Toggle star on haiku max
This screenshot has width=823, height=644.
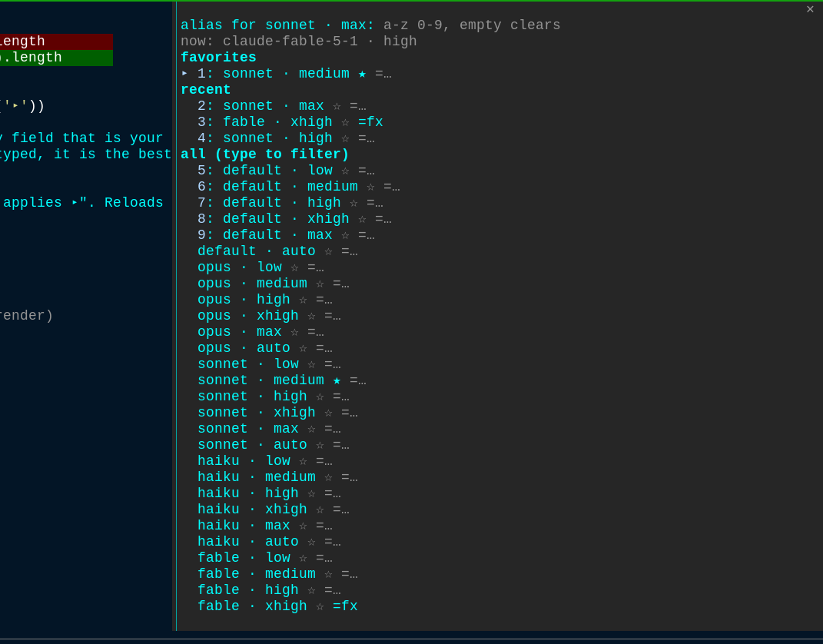coord(303,526)
